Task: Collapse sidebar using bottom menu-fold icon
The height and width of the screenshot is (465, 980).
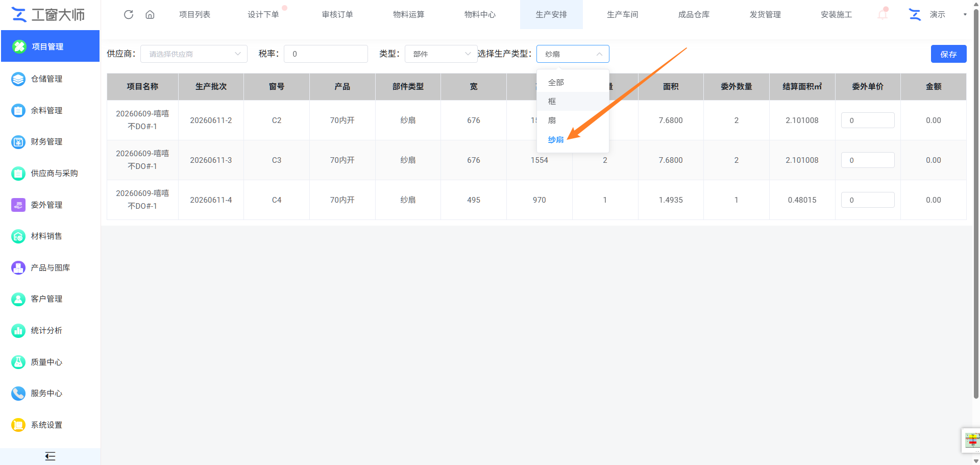Action: [50, 456]
